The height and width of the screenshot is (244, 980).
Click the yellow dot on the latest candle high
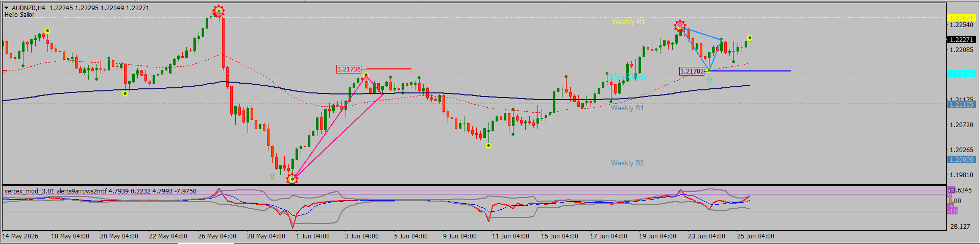(749, 38)
